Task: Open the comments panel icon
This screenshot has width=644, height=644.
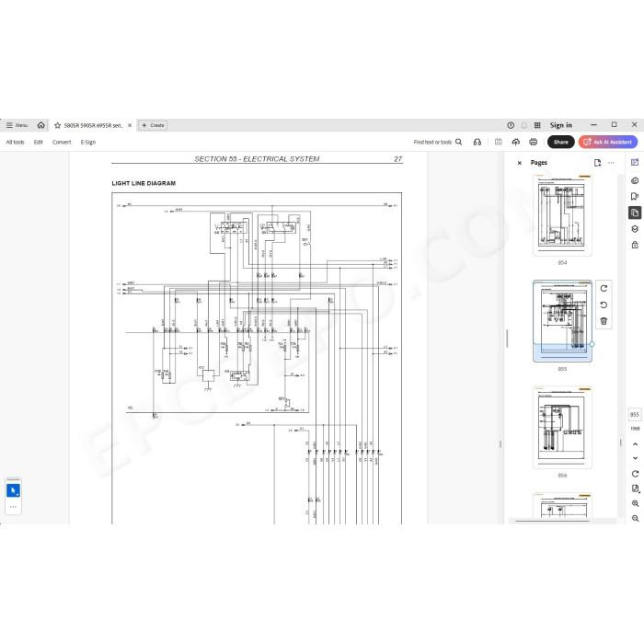Action: (635, 180)
